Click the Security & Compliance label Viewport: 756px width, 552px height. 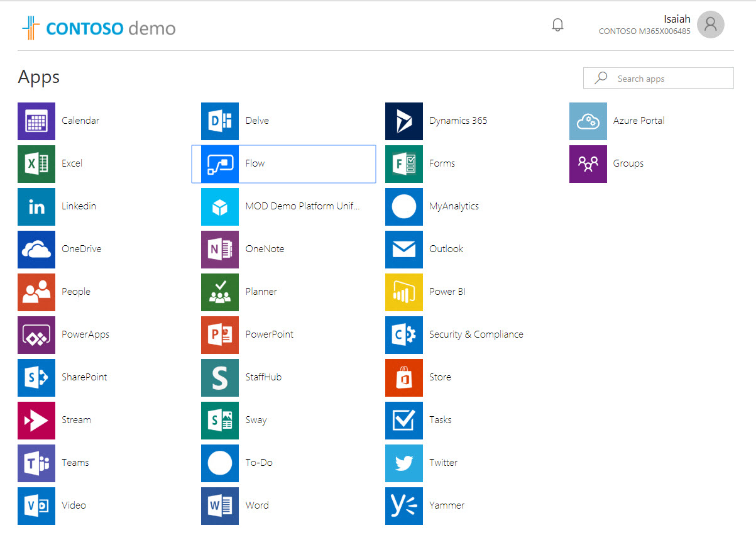476,334
